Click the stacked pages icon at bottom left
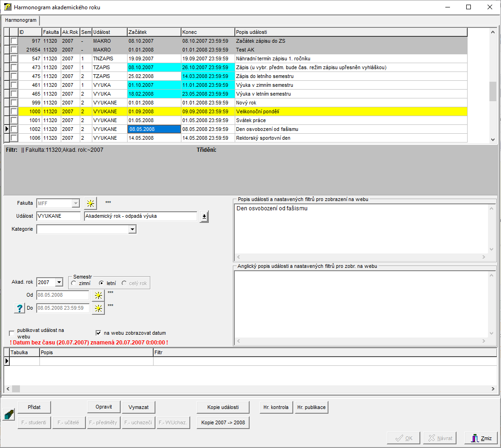Screen dimensions: 501x448 pyautogui.click(x=9, y=415)
